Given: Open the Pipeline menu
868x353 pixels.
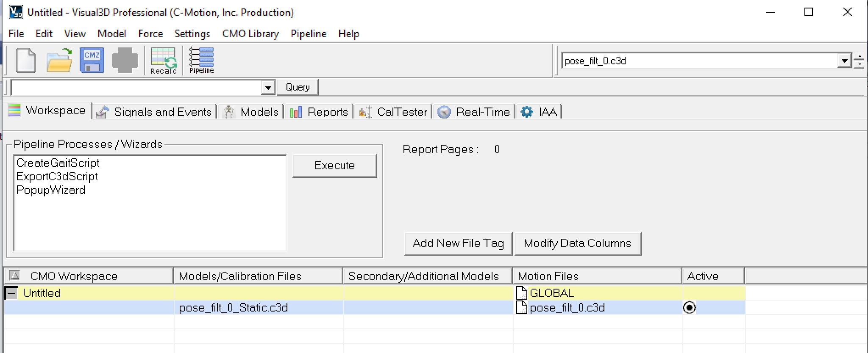Looking at the screenshot, I should [x=309, y=34].
